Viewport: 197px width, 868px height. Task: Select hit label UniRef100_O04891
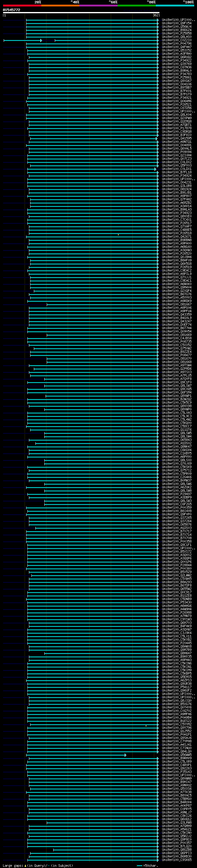[x=177, y=145]
